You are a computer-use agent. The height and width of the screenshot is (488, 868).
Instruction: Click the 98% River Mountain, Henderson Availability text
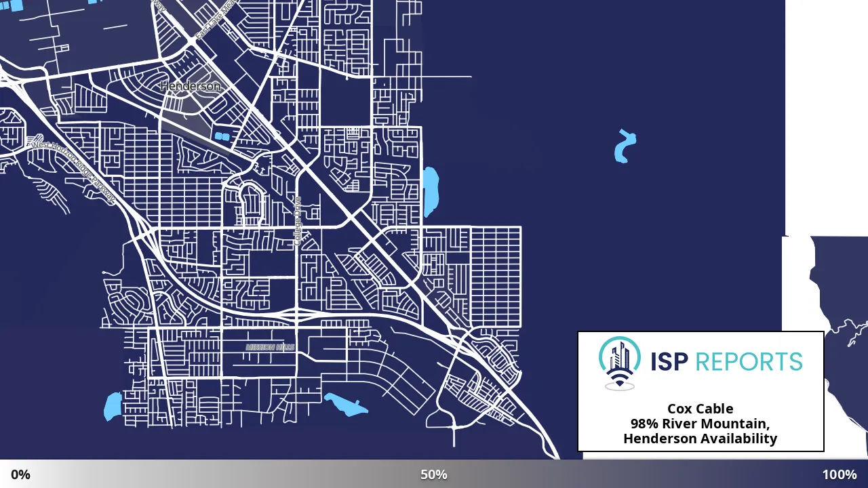coord(701,431)
